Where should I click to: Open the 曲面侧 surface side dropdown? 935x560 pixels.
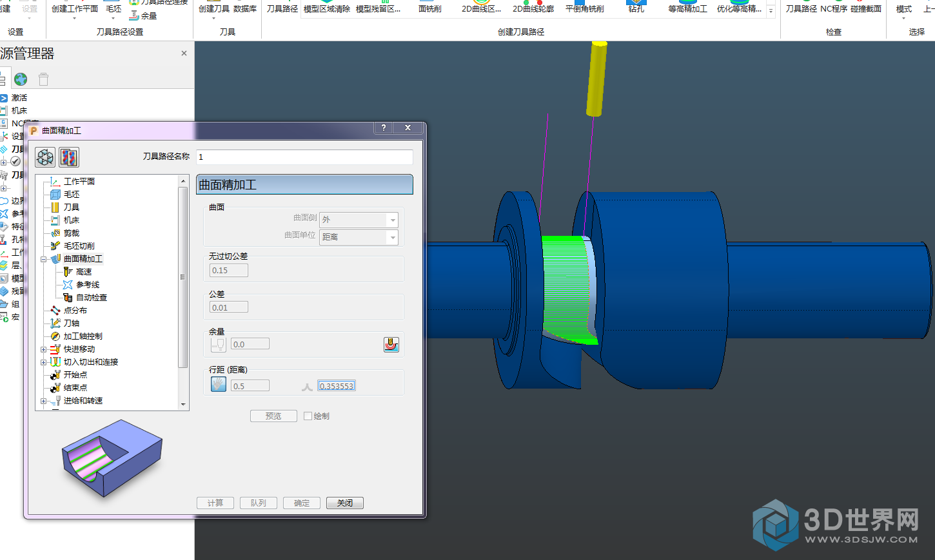[392, 220]
